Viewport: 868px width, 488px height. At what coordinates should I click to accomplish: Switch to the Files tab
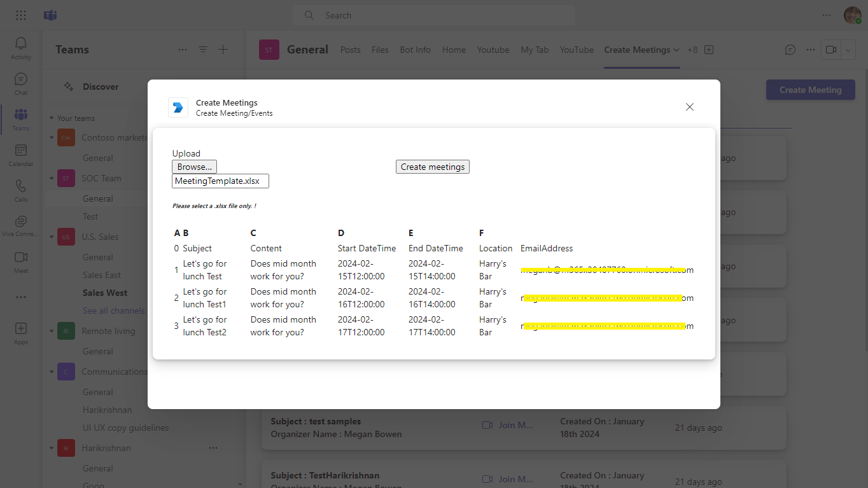380,50
